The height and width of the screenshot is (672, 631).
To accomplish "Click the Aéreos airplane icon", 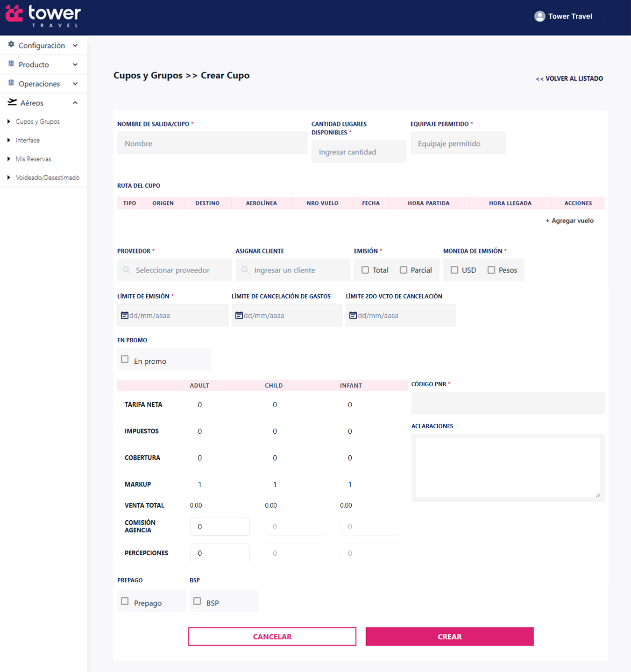I will [12, 102].
